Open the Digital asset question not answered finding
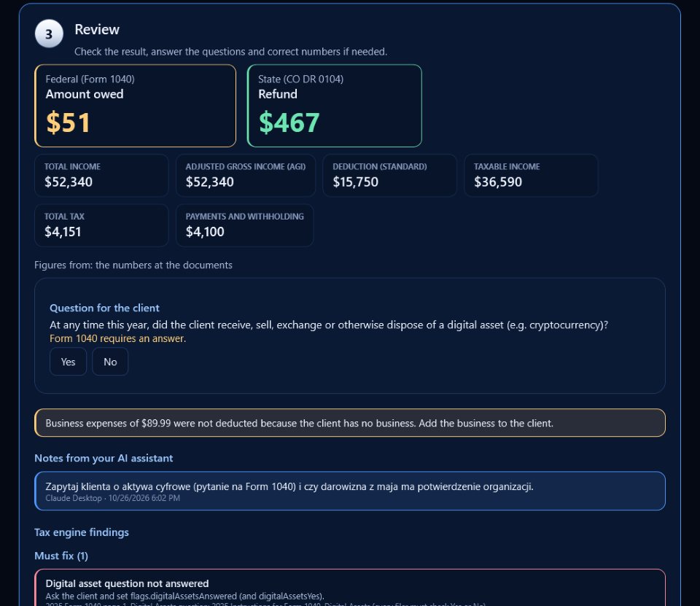The width and height of the screenshot is (700, 606). (x=350, y=588)
